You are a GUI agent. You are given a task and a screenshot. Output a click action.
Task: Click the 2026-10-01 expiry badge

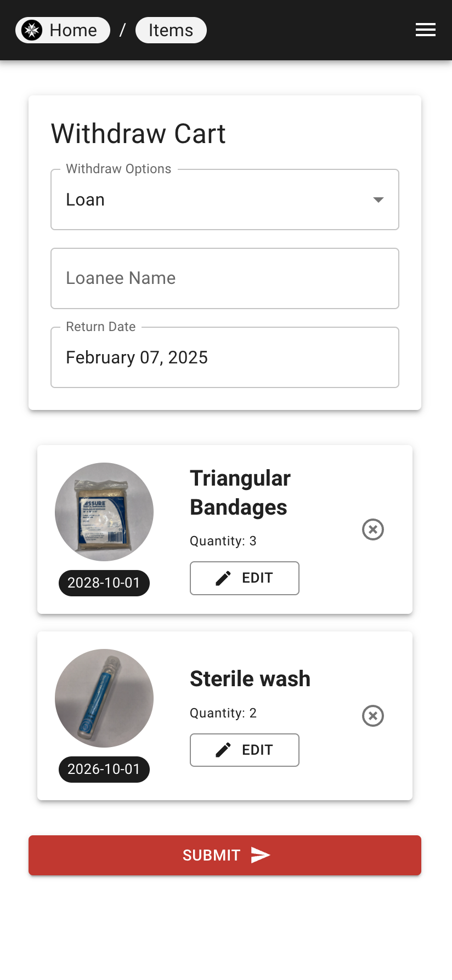click(104, 769)
